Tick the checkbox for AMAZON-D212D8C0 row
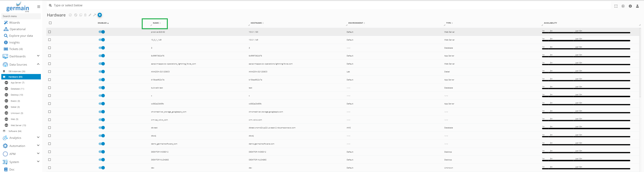Viewport: 644px width, 172px height. point(49,72)
